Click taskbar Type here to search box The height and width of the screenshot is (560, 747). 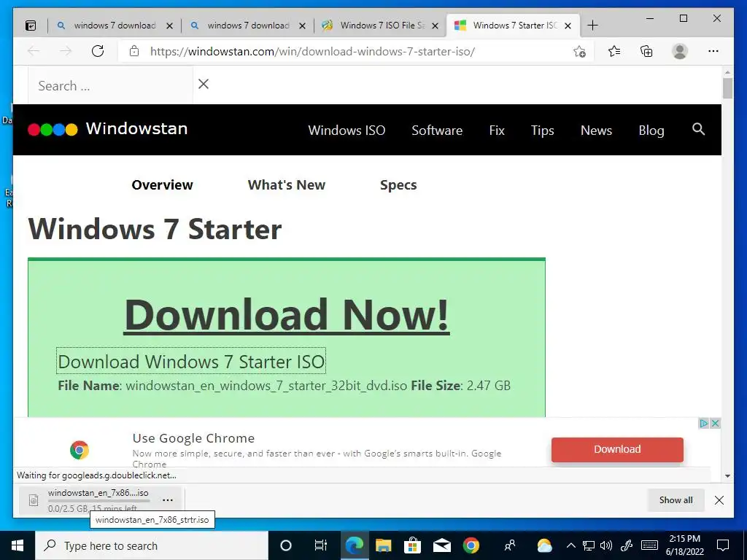tap(152, 545)
